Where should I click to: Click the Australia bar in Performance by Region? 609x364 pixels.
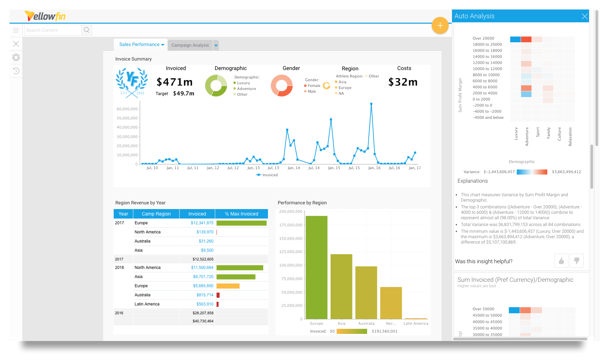366,293
